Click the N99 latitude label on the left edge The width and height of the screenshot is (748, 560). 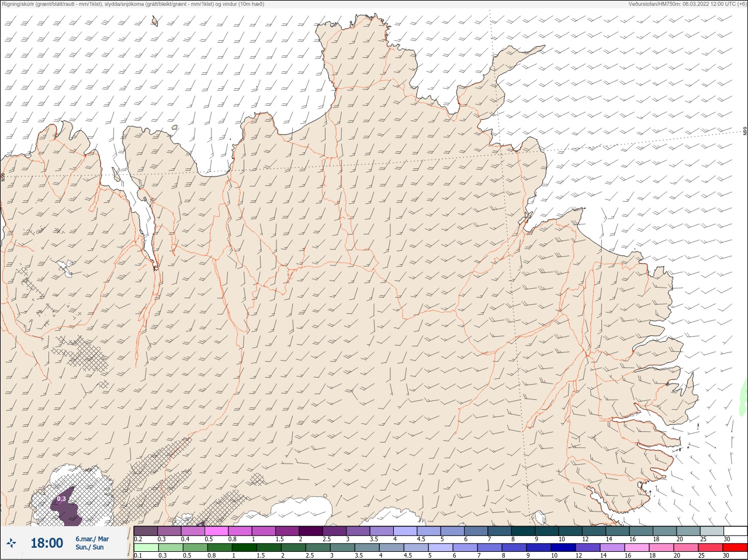click(3, 176)
